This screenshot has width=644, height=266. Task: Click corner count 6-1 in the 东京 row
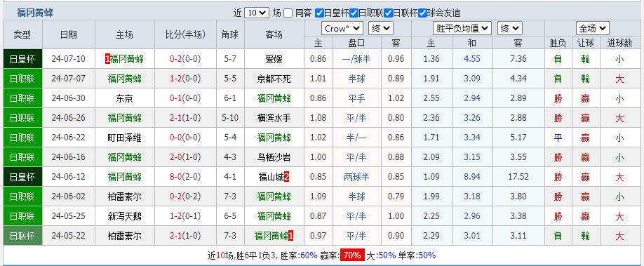coord(230,98)
